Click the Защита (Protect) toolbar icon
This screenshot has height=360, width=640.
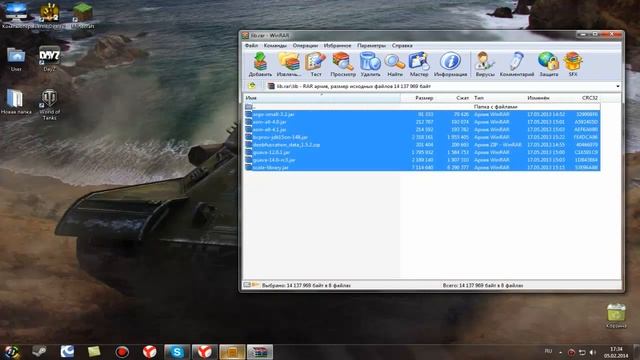(549, 64)
